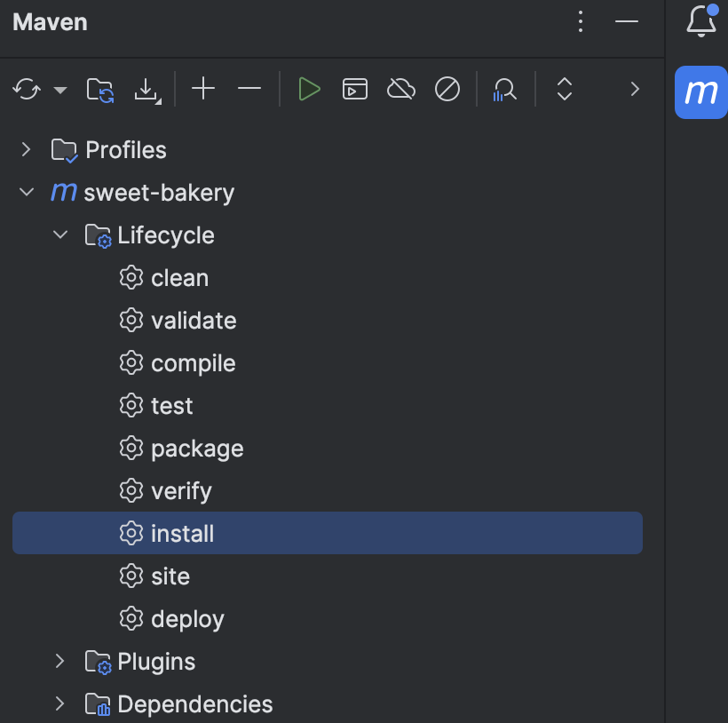Viewport: 728px width, 723px height.
Task: Click the Plugins folder gear icon
Action: [x=98, y=663]
